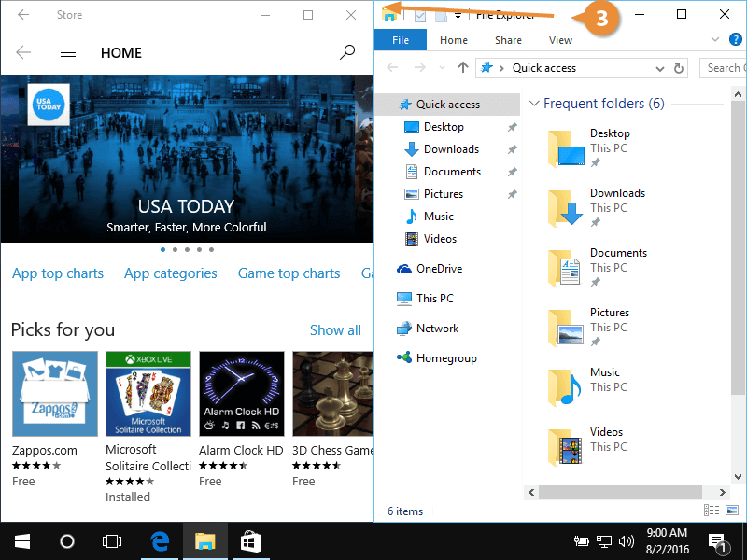747x560 pixels.
Task: Refresh the Quick access view
Action: [679, 68]
